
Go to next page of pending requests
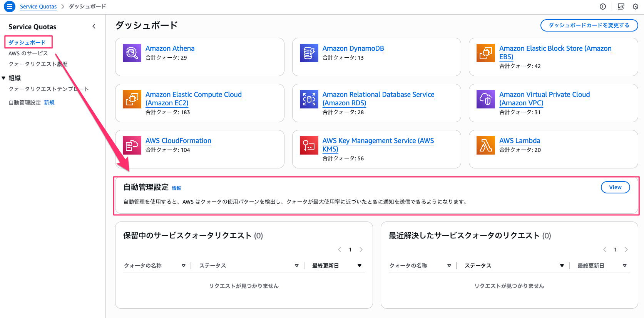(361, 250)
